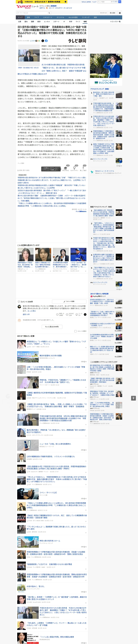Open settings gear icon in header
The height and width of the screenshot is (644, 138).
[120, 13]
